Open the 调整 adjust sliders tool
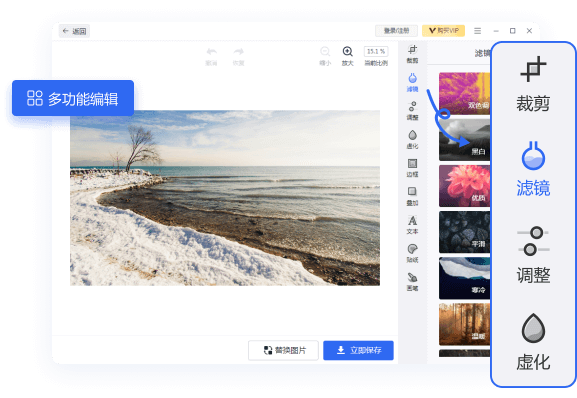 tap(413, 111)
